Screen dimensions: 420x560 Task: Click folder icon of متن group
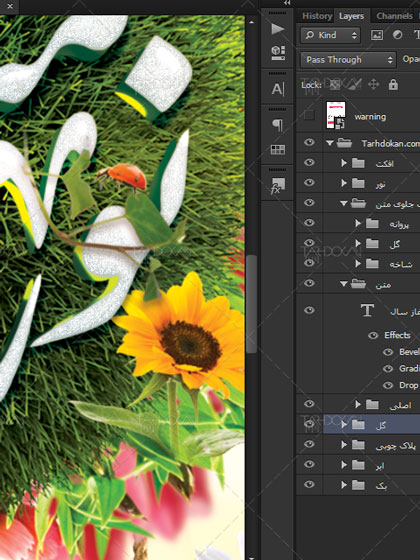pyautogui.click(x=358, y=284)
